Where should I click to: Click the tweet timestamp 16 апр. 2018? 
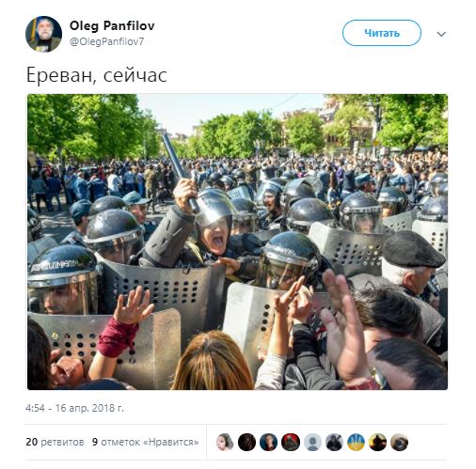[x=74, y=408]
